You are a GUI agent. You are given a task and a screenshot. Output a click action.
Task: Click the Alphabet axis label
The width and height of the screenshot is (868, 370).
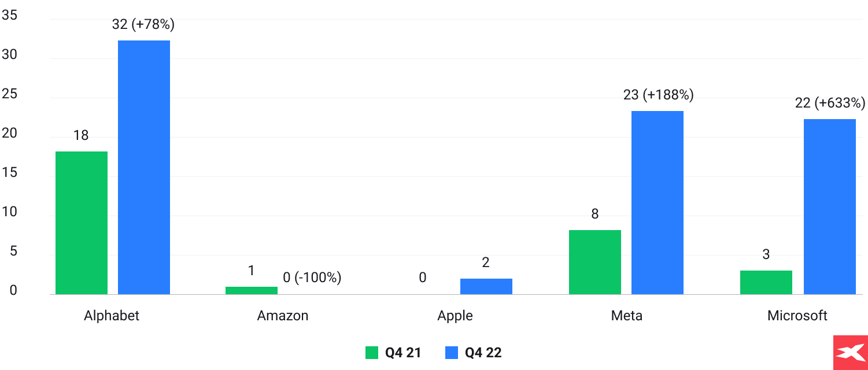(x=112, y=316)
